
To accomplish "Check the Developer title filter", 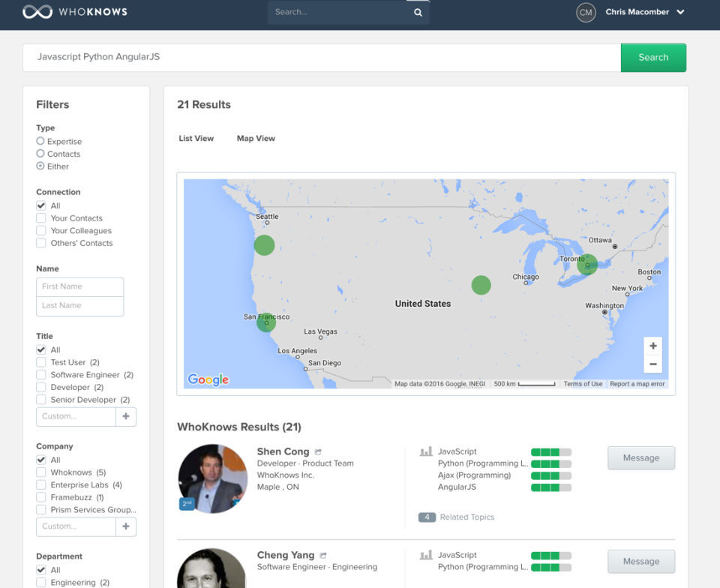I will click(x=40, y=386).
